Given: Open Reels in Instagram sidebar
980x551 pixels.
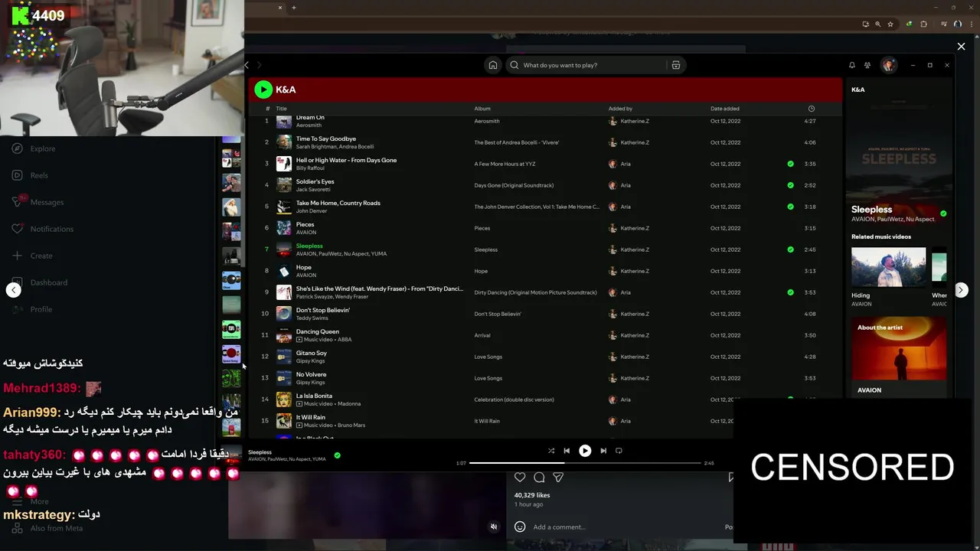Looking at the screenshot, I should [x=30, y=175].
